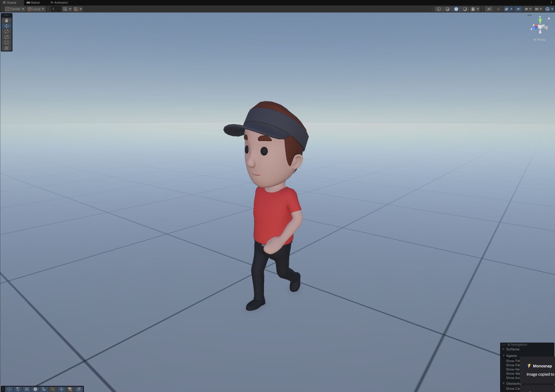Click the green Y axis on orientation gizmo
The height and width of the screenshot is (392, 555).
click(540, 20)
